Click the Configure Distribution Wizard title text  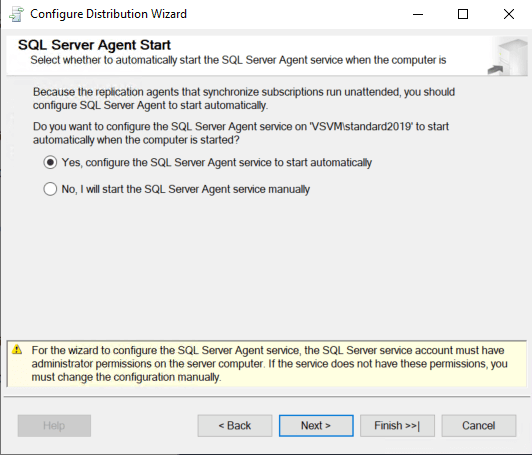[109, 14]
